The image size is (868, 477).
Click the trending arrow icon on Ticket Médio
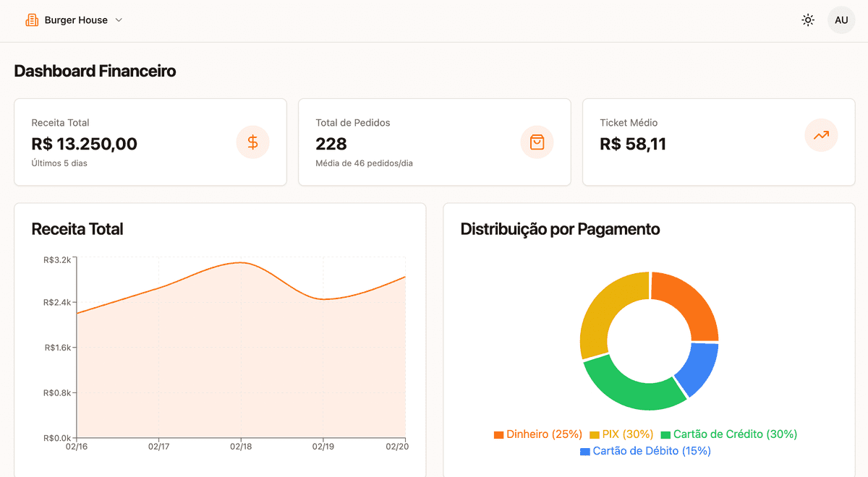(821, 135)
